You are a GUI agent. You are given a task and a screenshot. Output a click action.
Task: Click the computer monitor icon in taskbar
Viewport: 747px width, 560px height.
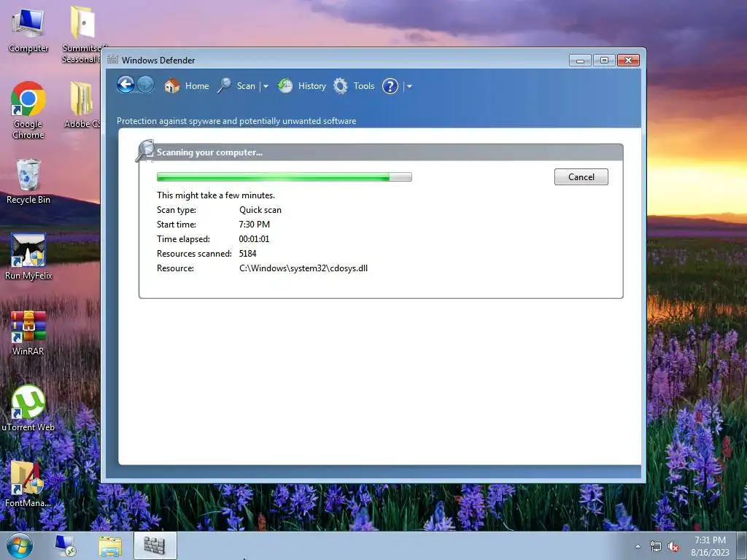(65, 546)
